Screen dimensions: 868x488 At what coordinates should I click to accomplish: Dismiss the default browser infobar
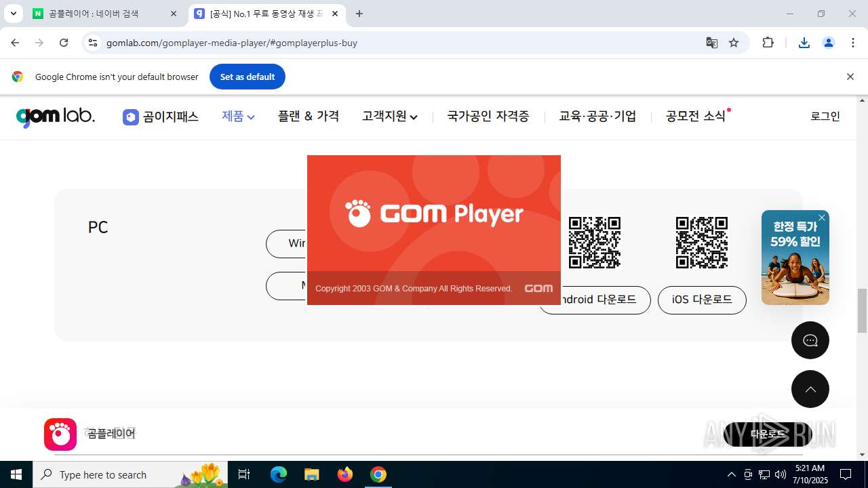[x=850, y=77]
